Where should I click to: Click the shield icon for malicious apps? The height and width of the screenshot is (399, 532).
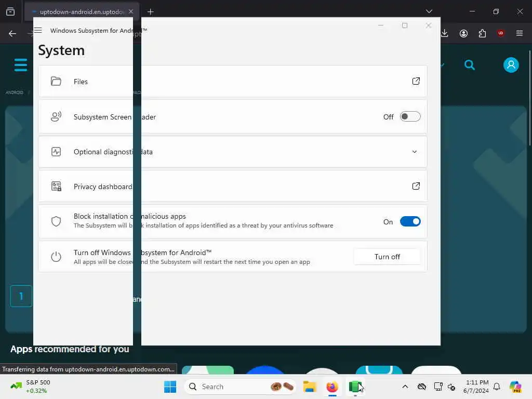56,221
